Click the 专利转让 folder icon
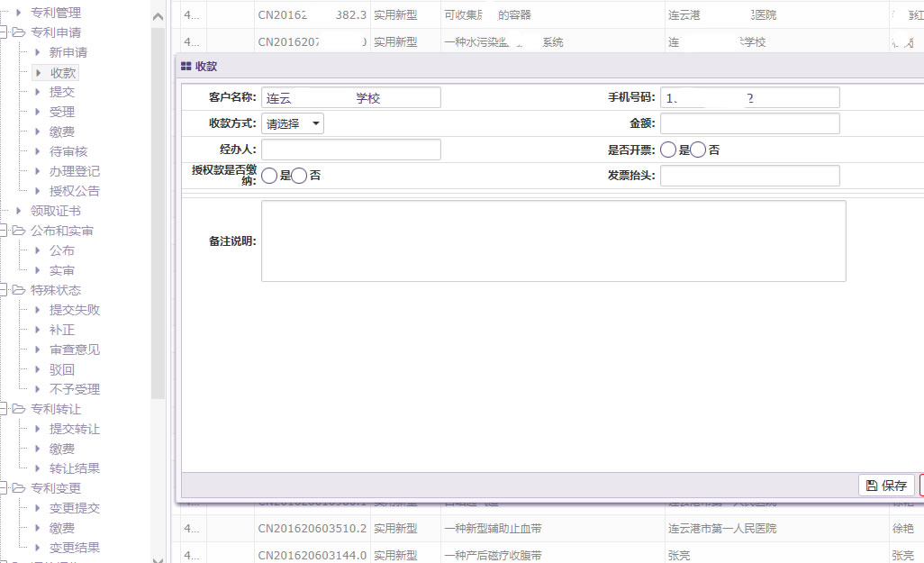The height and width of the screenshot is (563, 924). click(18, 409)
